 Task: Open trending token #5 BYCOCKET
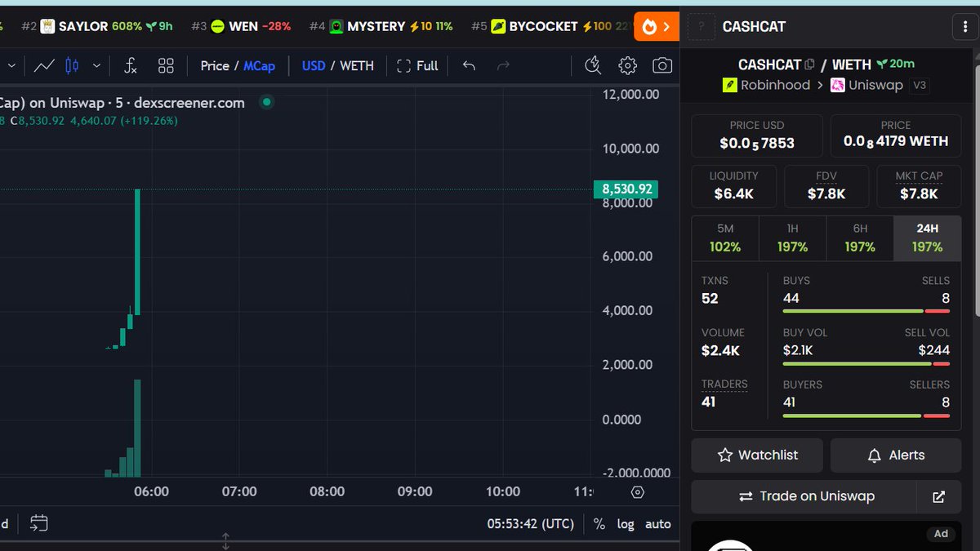pyautogui.click(x=552, y=26)
